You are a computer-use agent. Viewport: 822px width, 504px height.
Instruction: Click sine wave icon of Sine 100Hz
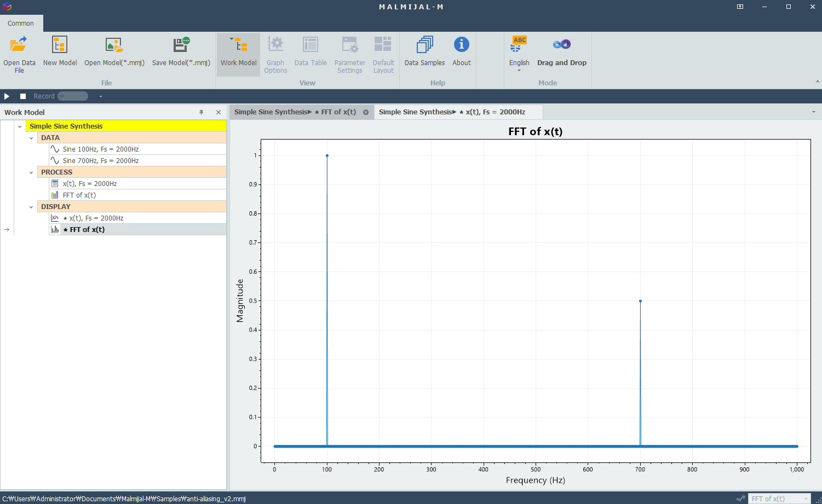55,149
